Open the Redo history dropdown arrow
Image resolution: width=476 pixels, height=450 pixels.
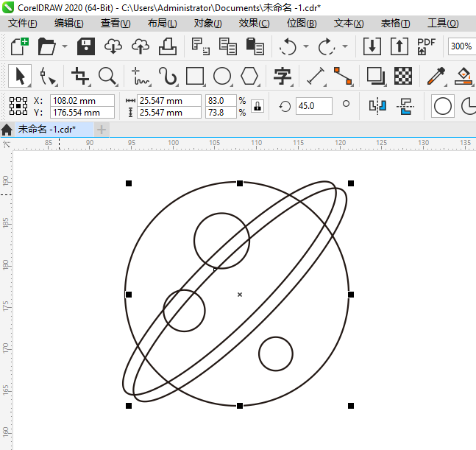(345, 46)
